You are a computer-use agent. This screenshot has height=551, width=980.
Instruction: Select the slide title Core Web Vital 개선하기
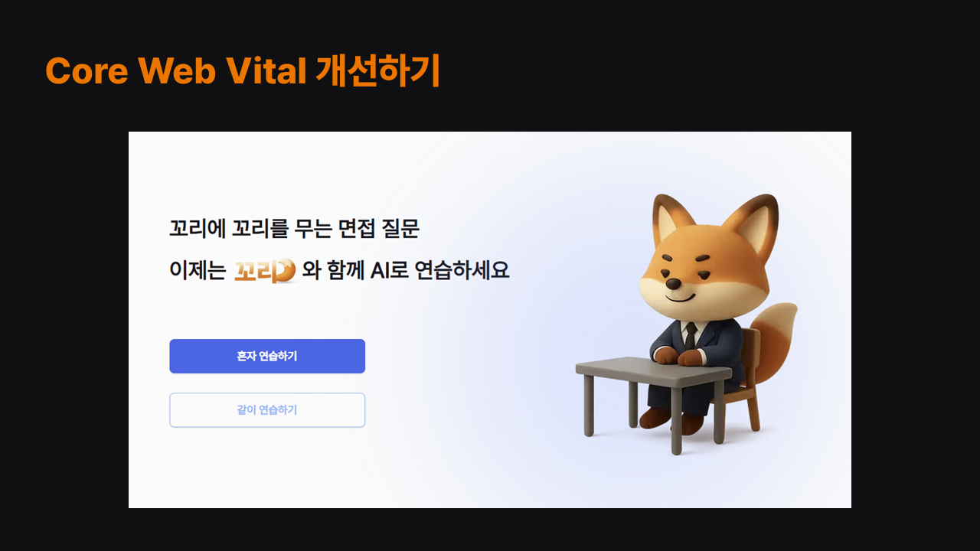tap(243, 71)
